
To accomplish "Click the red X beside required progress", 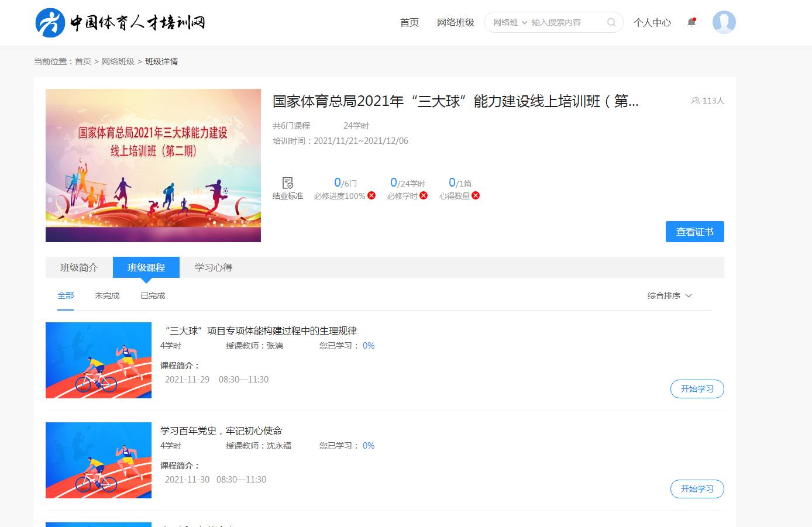I will (x=371, y=196).
